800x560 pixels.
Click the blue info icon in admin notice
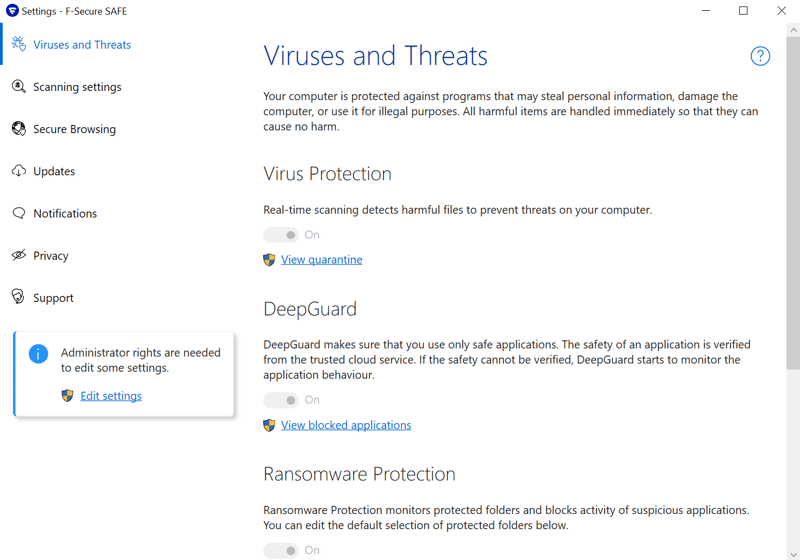pyautogui.click(x=38, y=353)
